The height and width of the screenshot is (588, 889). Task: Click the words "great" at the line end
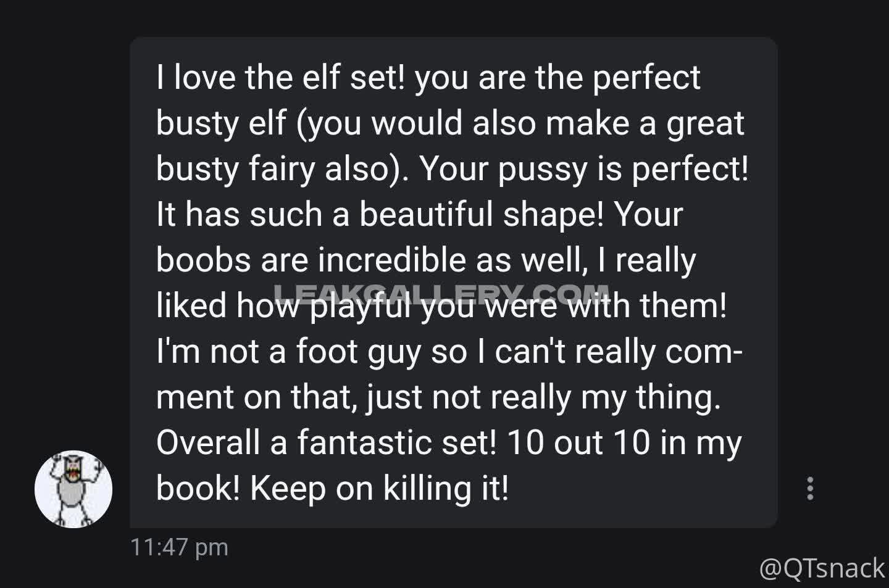tap(705, 123)
